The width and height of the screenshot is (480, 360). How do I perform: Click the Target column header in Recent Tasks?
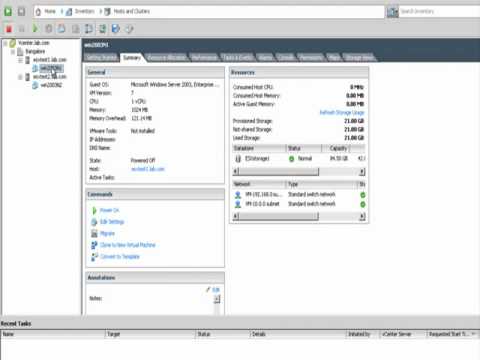150,334
